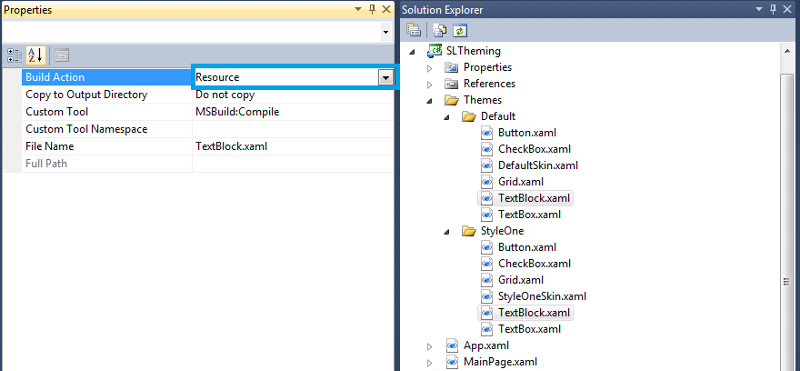Image resolution: width=800 pixels, height=371 pixels.
Task: Select StyleOneSkin.xaml file
Action: click(542, 296)
